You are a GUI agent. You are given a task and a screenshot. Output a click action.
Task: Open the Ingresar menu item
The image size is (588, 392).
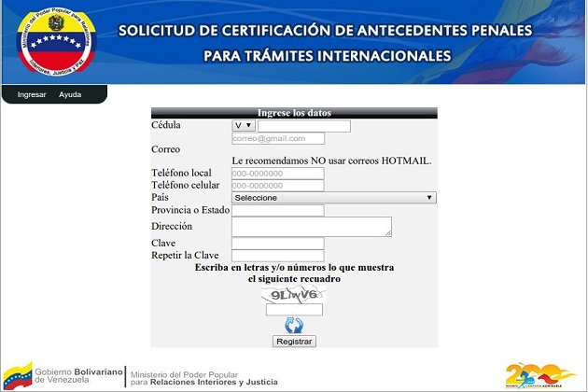[x=32, y=95]
